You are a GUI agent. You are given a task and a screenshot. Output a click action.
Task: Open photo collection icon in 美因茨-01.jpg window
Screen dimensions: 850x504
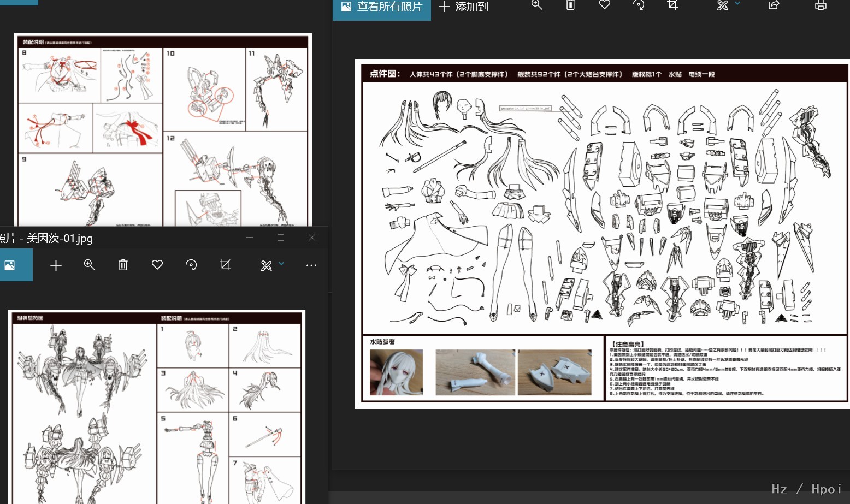tap(10, 265)
